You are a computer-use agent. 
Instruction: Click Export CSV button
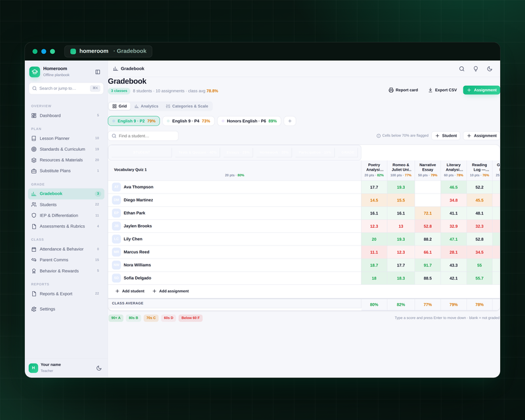coord(442,90)
